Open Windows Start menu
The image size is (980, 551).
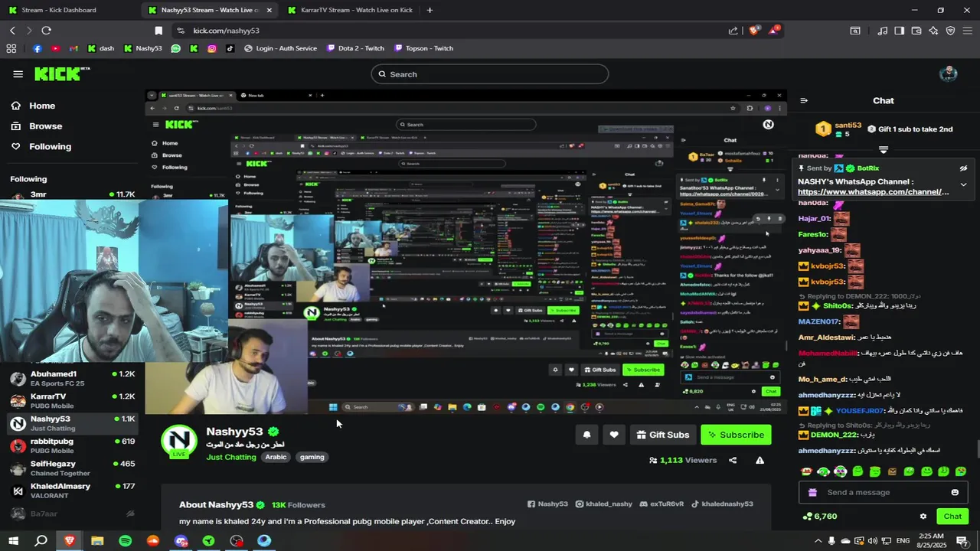(x=13, y=541)
